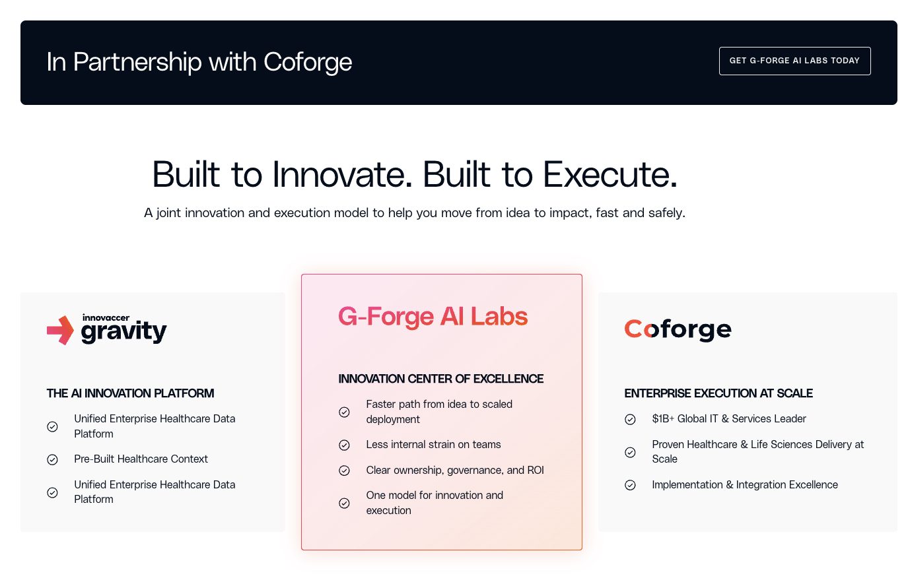Click the INNOVATION CENTER OF EXCELLENCE heading
908x588 pixels.
point(440,379)
